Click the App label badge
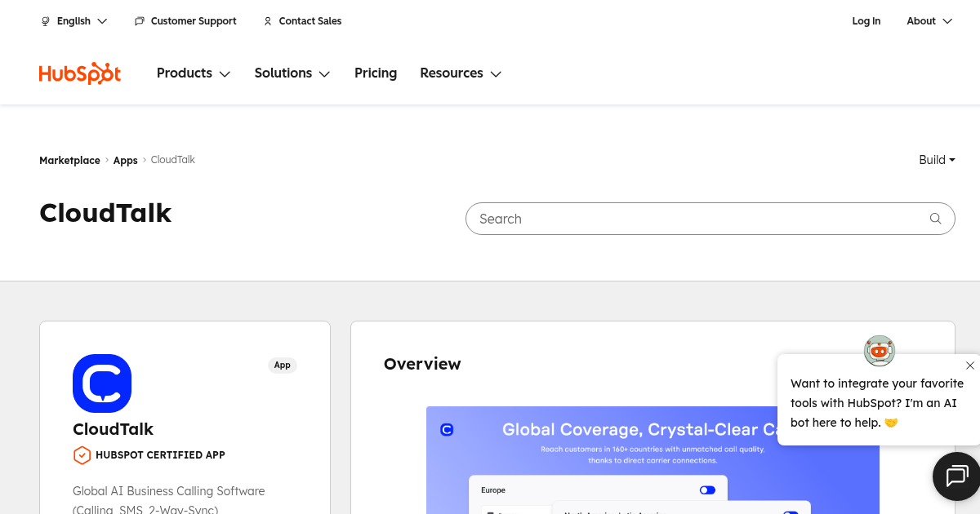 (x=283, y=366)
